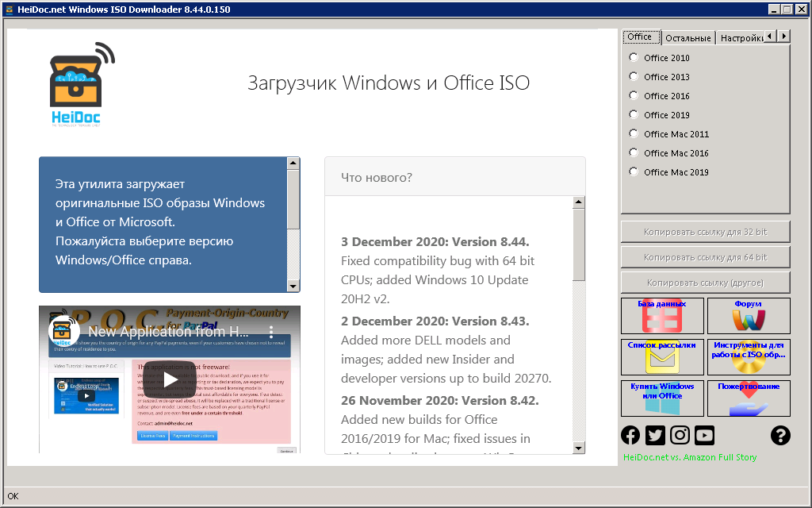
Task: Play the New Application YouTube video
Action: [x=170, y=379]
